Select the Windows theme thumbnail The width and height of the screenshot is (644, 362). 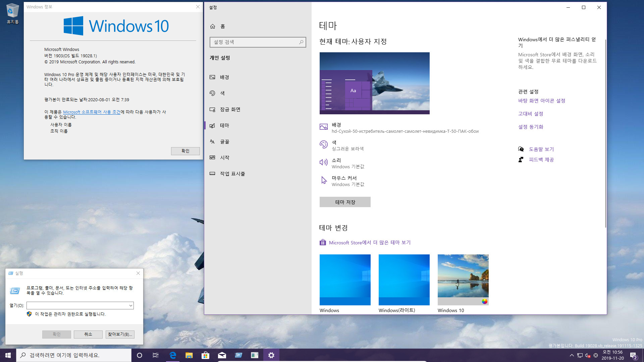point(345,280)
